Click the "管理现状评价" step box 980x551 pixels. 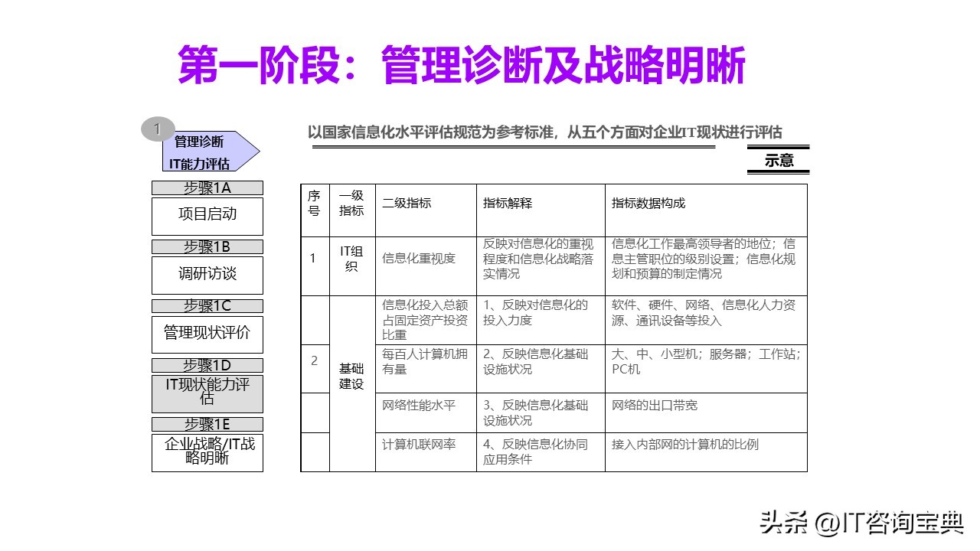point(207,334)
